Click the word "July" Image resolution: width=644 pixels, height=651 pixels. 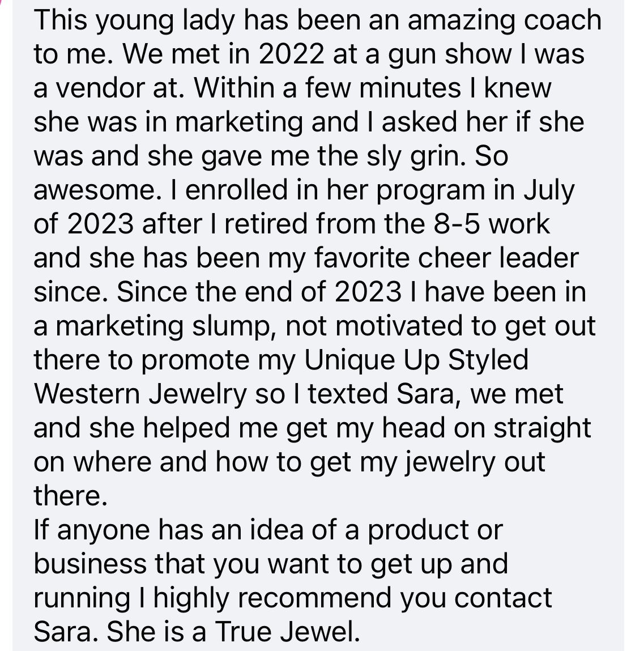click(549, 192)
